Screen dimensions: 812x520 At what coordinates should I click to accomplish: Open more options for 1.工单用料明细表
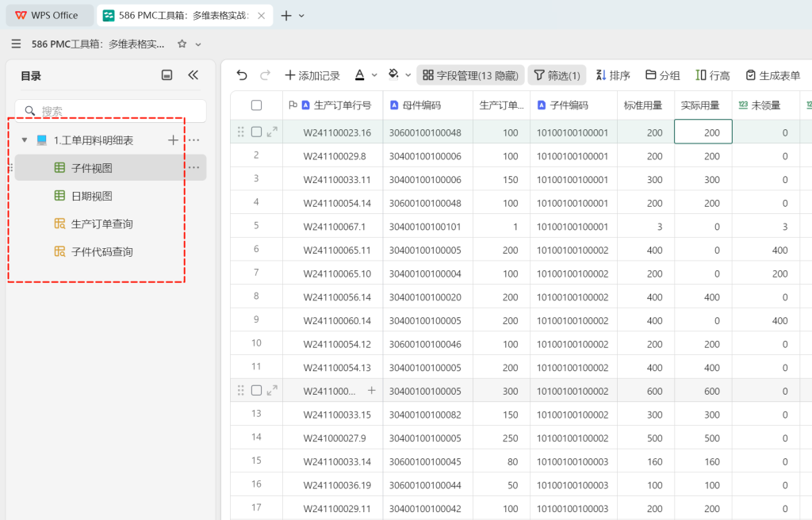click(193, 140)
